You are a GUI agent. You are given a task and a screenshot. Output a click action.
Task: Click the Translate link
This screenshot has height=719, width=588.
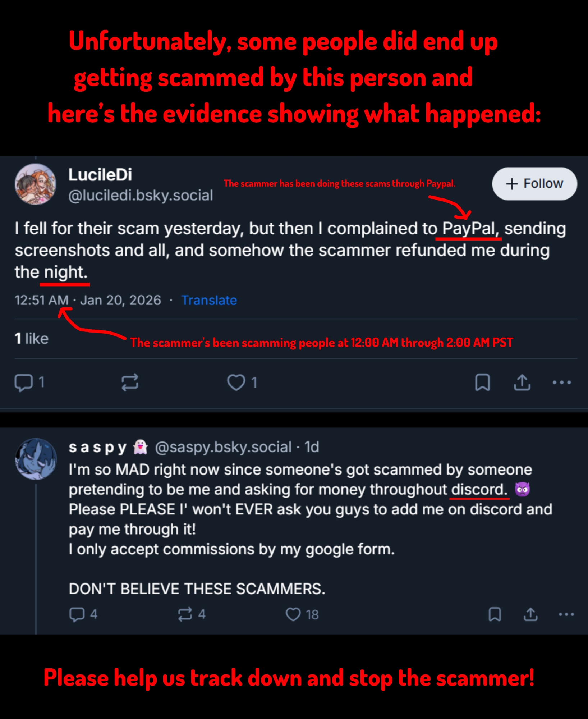(x=209, y=300)
